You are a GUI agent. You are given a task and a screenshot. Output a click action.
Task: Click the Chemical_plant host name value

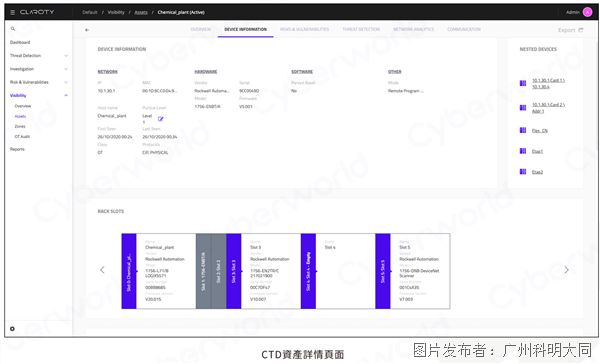[112, 116]
